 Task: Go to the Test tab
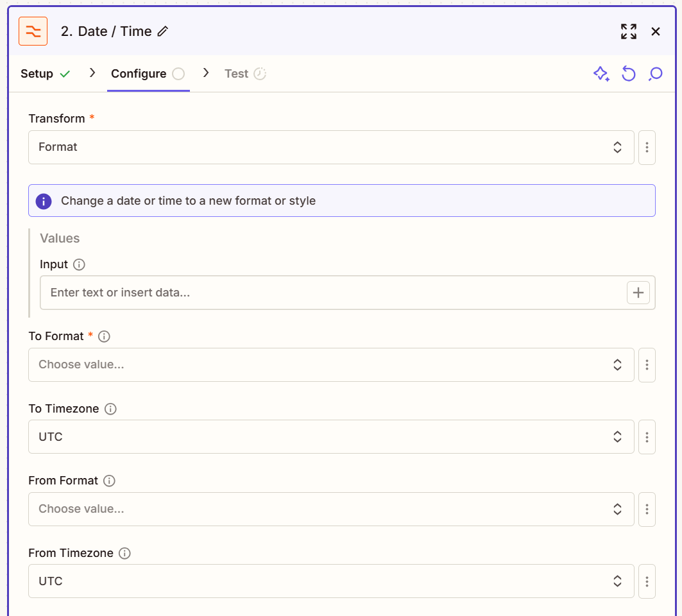(x=245, y=74)
